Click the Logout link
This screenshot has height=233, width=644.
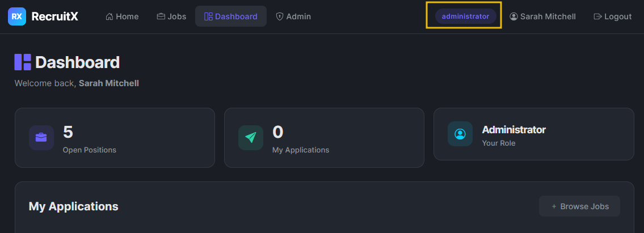pyautogui.click(x=612, y=16)
